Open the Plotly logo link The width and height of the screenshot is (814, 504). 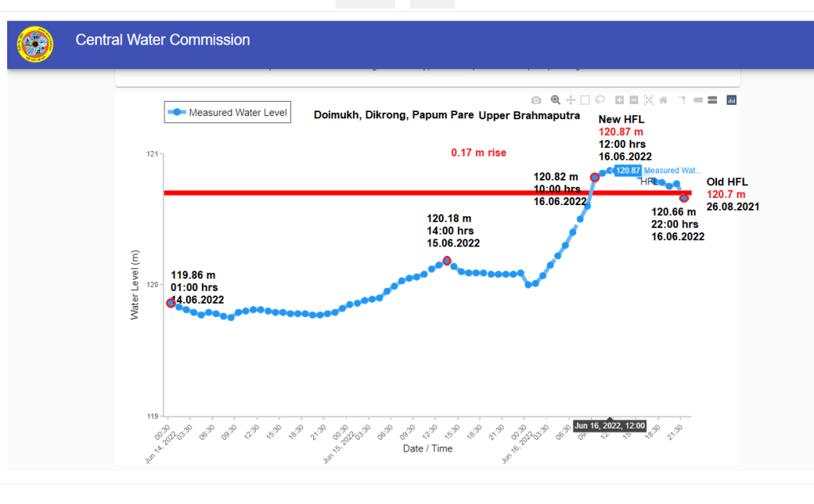click(731, 100)
